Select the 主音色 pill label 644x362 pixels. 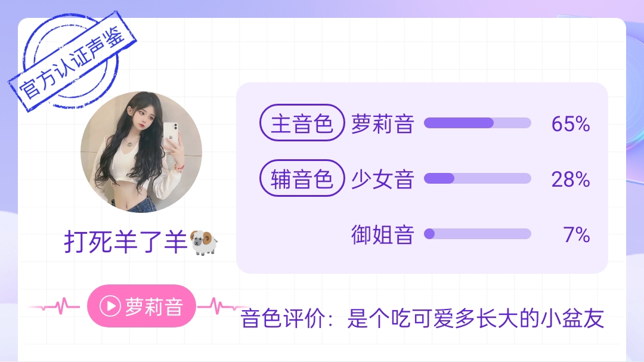click(x=302, y=123)
